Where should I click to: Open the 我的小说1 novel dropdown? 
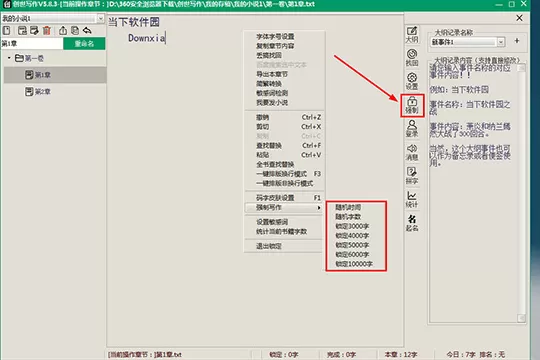100,18
